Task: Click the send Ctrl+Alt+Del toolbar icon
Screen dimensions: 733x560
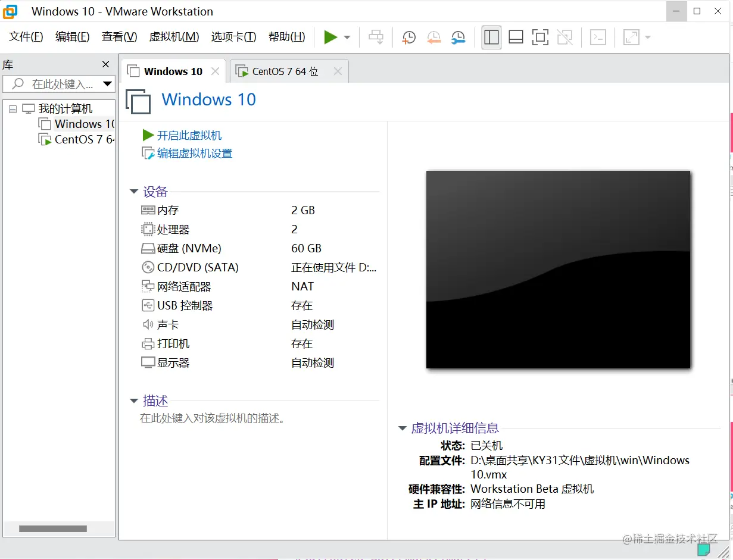Action: click(x=376, y=37)
